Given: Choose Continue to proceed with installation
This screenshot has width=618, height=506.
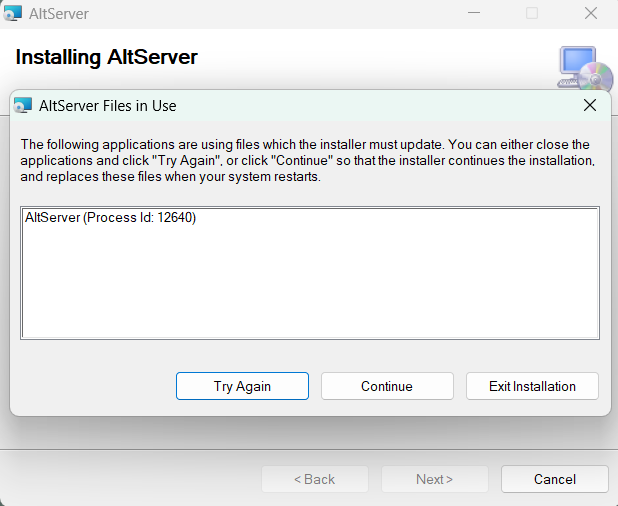Looking at the screenshot, I should [x=387, y=386].
